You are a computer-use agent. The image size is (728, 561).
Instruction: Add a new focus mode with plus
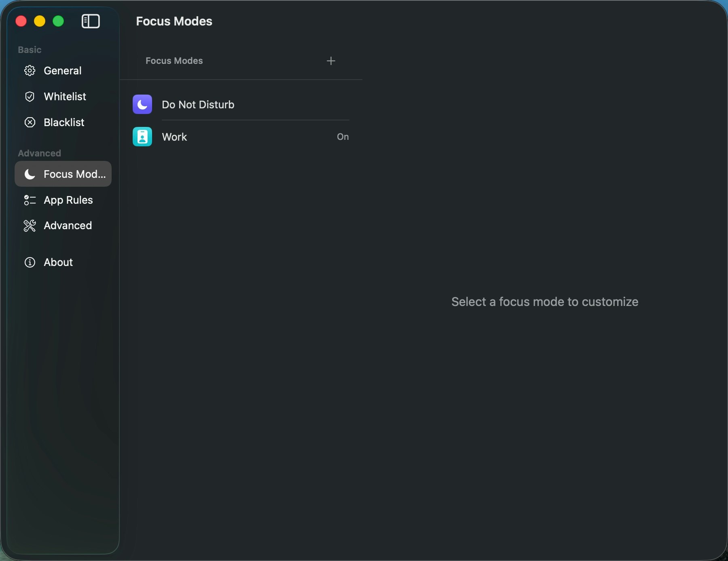click(331, 61)
